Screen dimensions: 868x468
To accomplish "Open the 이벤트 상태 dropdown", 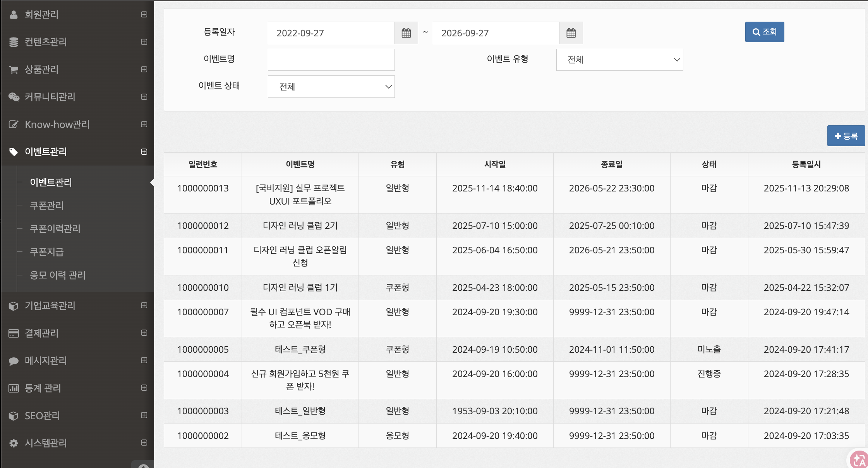I will tap(331, 87).
